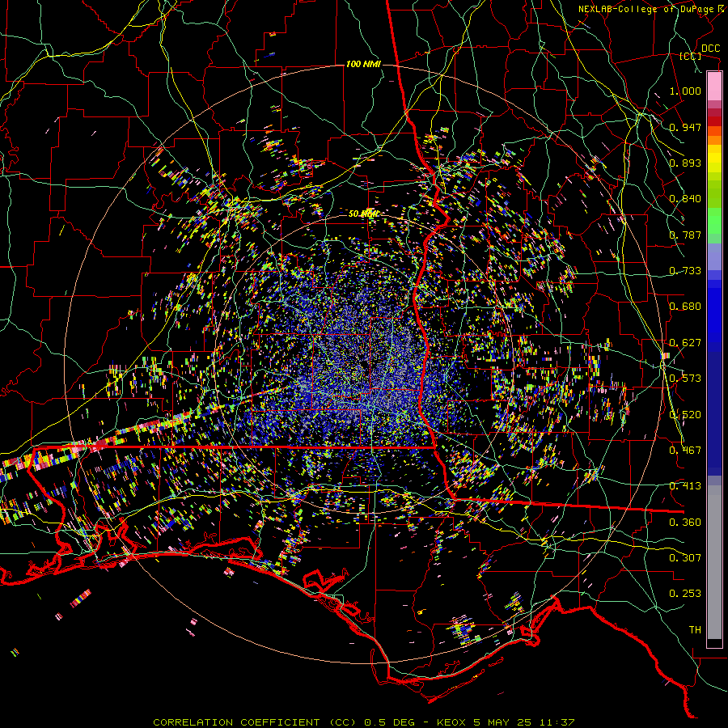
Task: Click the 0.307 legend value
Action: pos(685,558)
